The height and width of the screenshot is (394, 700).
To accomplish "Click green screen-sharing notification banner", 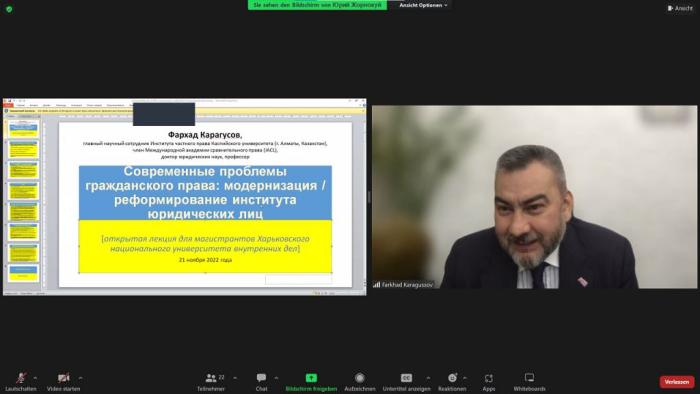I will [x=317, y=5].
